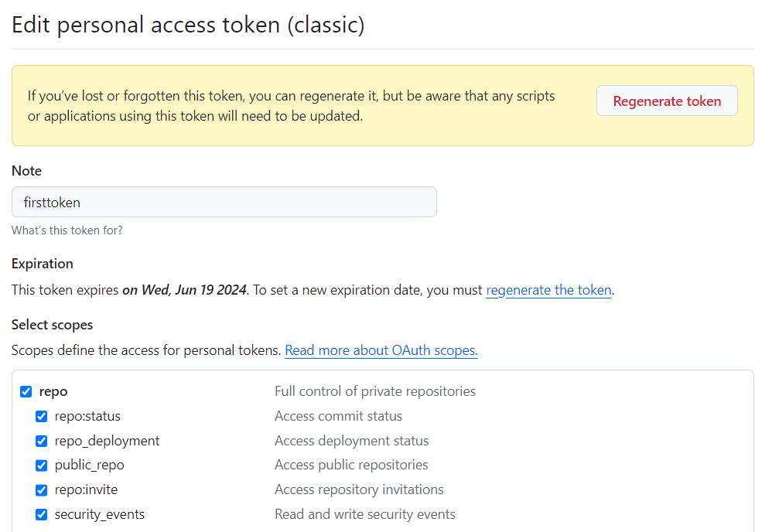Click the 'repo:invite' scope label text
The image size is (772, 532).
(x=86, y=490)
